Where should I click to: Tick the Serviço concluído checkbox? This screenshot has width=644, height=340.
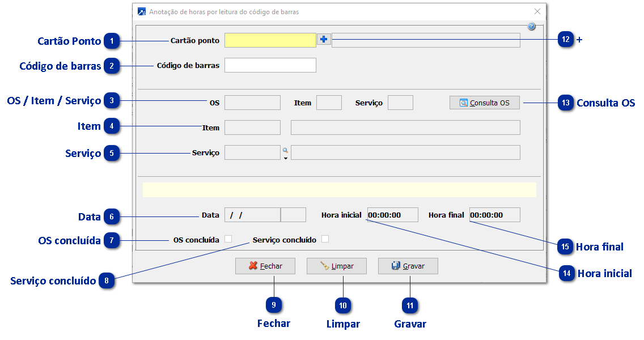click(x=325, y=239)
